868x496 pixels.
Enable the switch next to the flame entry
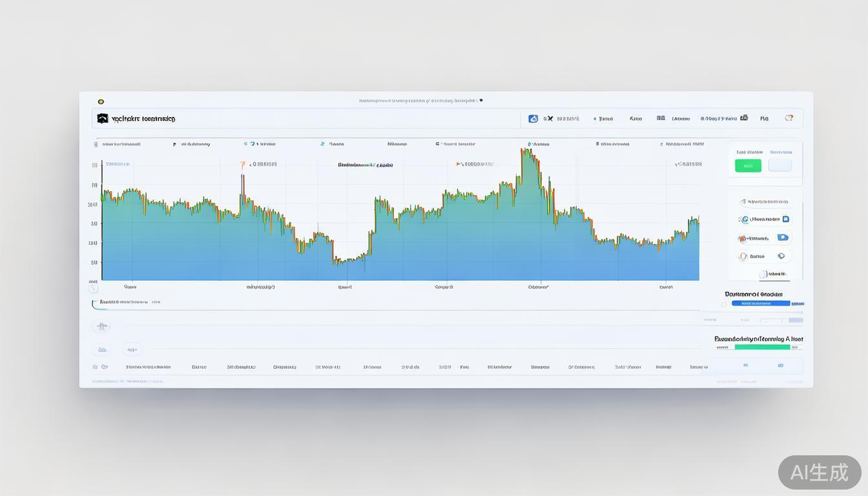(x=782, y=237)
